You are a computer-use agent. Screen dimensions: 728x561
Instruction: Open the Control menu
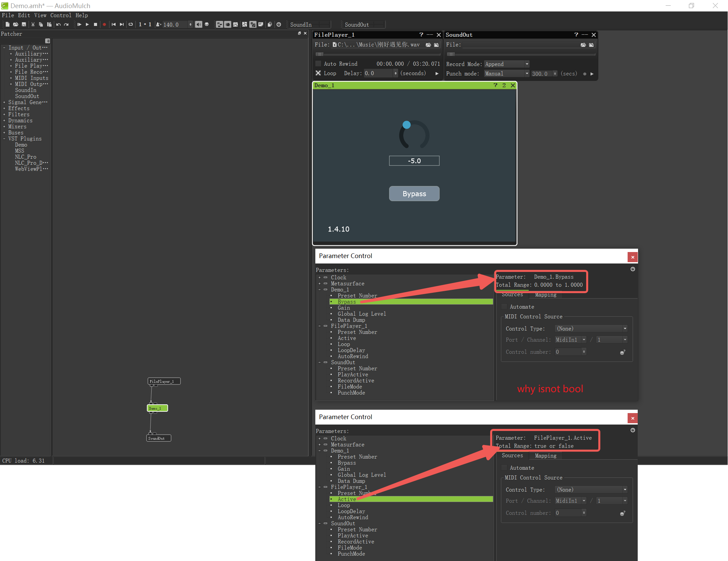pos(61,15)
